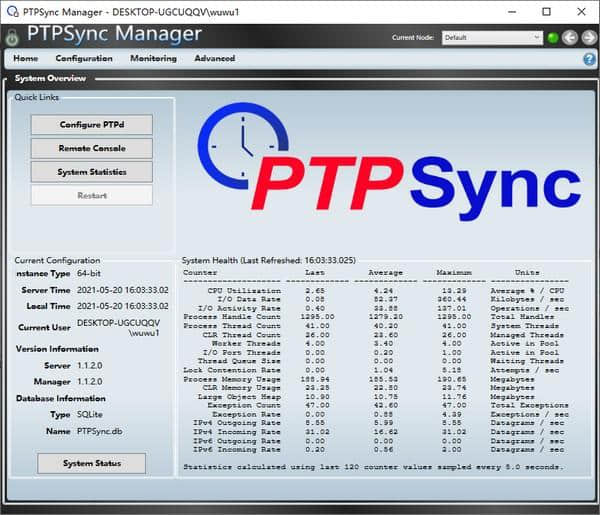Open the Remote Console
600x515 pixels.
[x=92, y=148]
